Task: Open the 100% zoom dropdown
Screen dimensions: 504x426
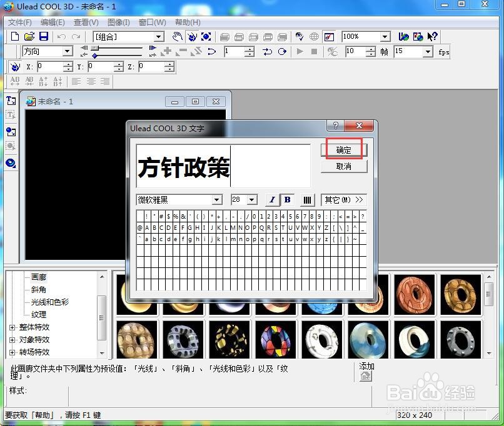Action: click(x=385, y=37)
